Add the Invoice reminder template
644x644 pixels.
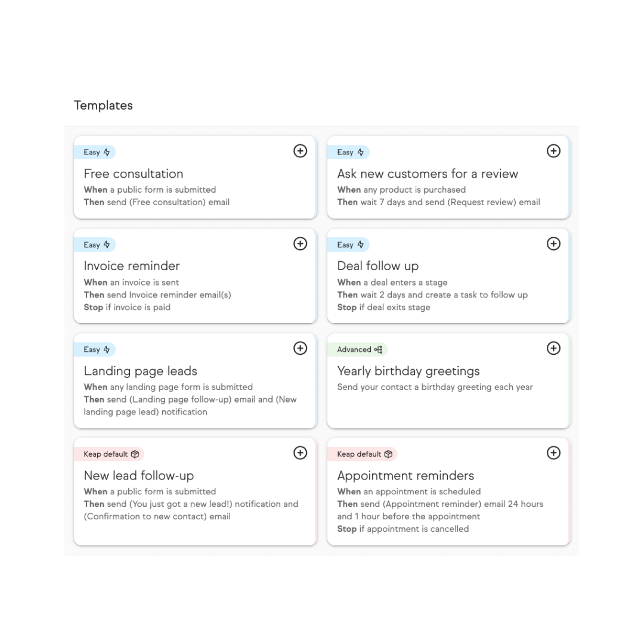coord(300,243)
